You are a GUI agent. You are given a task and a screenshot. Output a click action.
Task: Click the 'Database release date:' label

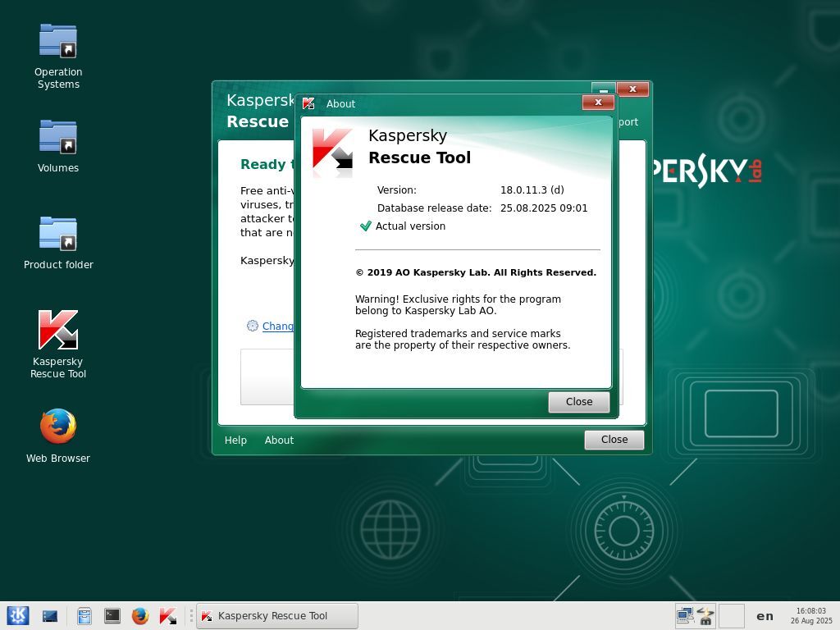434,208
